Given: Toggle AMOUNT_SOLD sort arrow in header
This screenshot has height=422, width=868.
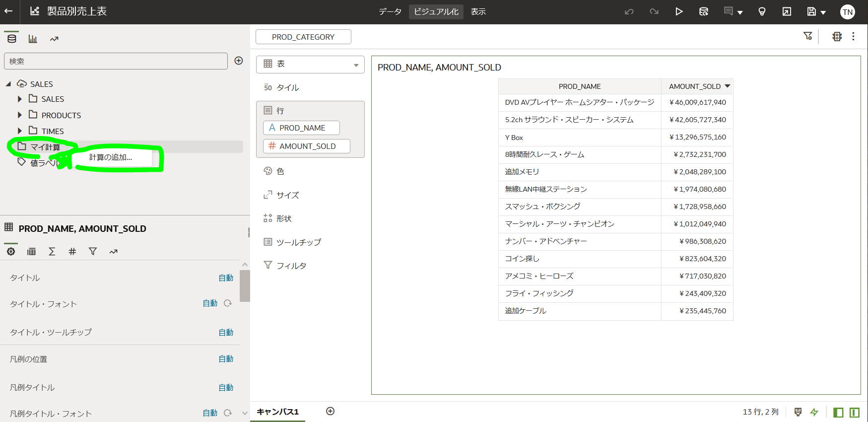Looking at the screenshot, I should (728, 86).
